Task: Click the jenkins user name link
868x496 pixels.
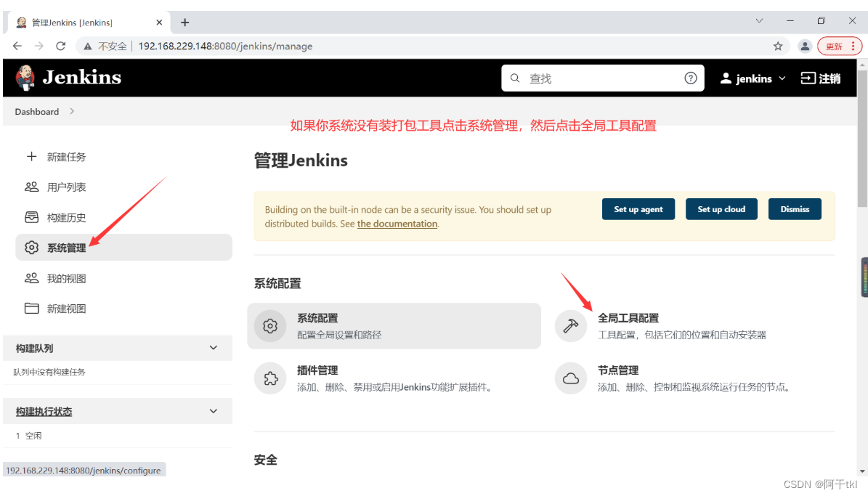Action: click(x=753, y=78)
